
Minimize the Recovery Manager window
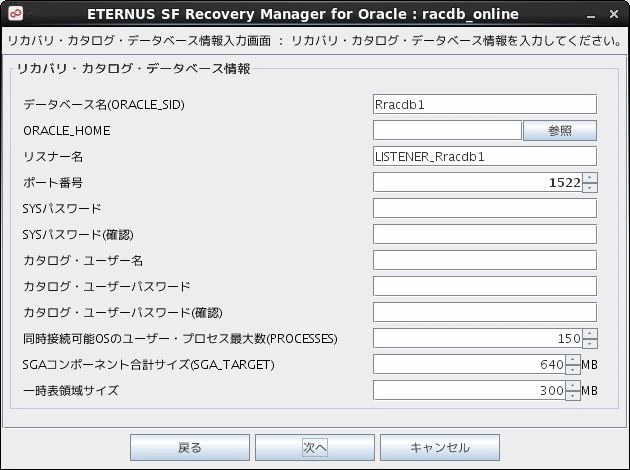(591, 15)
